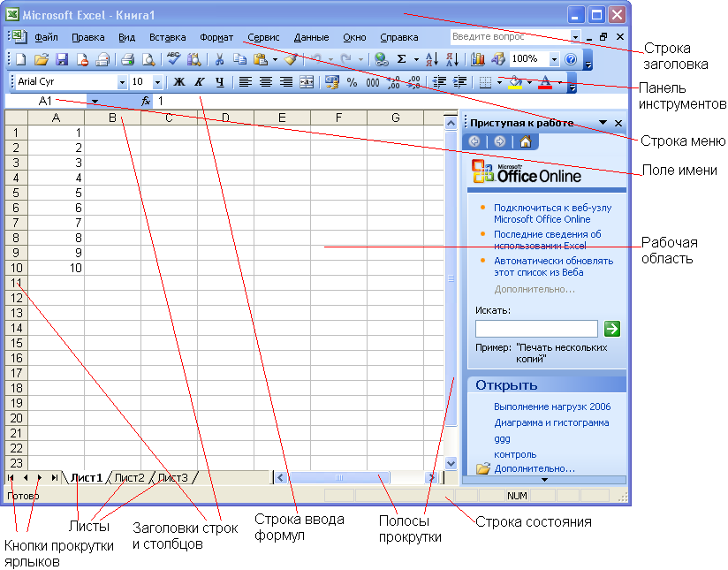The image size is (728, 570).
Task: Open the task pane title dropdown arrow
Action: click(603, 123)
